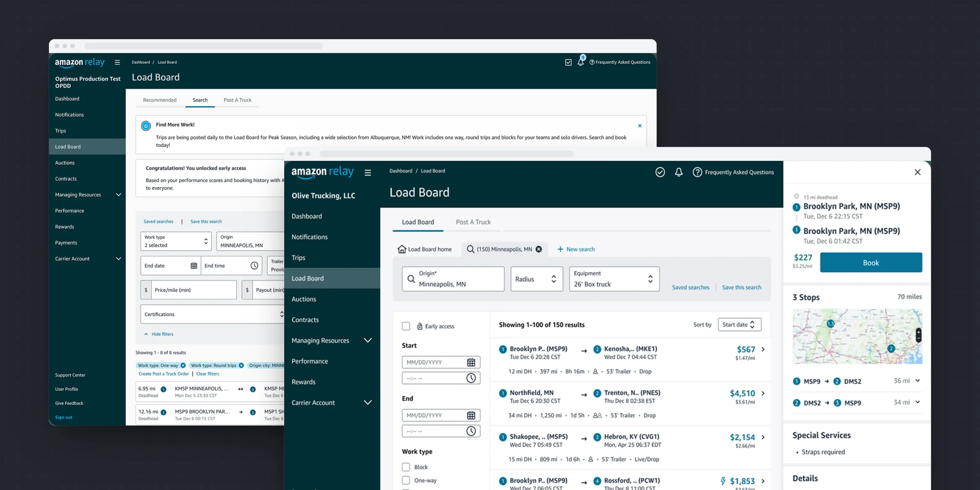Remove the (150) Minneapolis, MN search tab

[x=539, y=249]
